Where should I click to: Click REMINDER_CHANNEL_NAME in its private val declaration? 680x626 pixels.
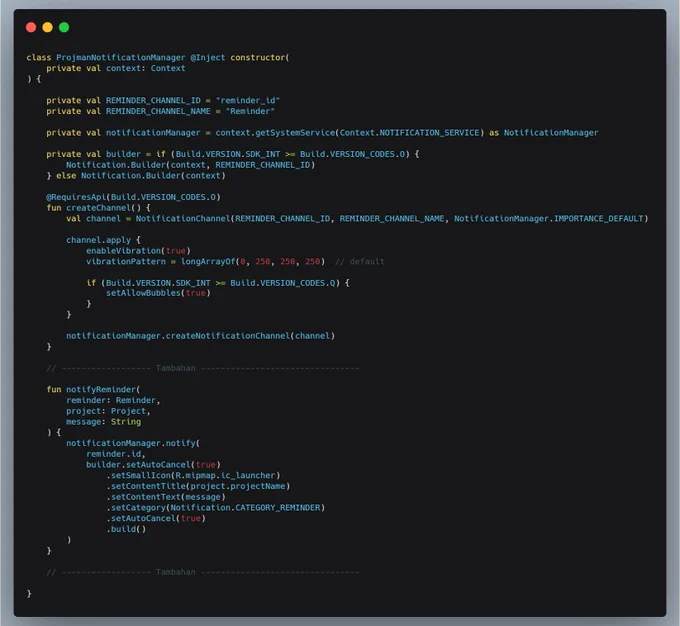[x=158, y=111]
